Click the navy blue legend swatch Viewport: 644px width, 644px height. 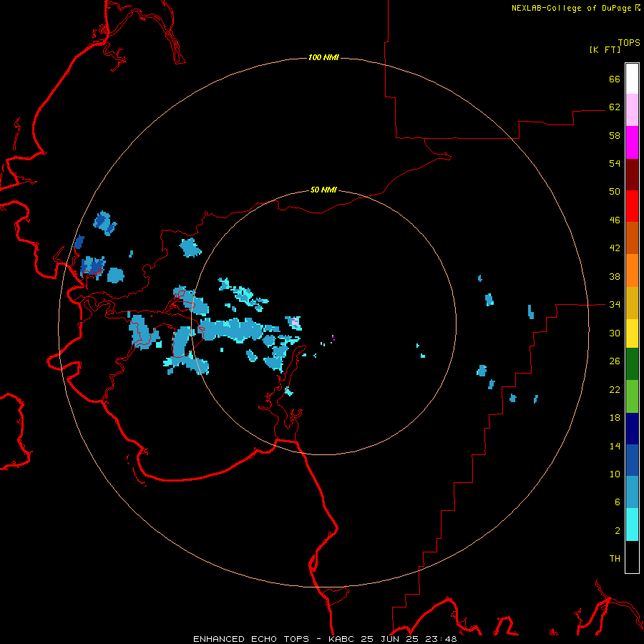click(x=632, y=429)
